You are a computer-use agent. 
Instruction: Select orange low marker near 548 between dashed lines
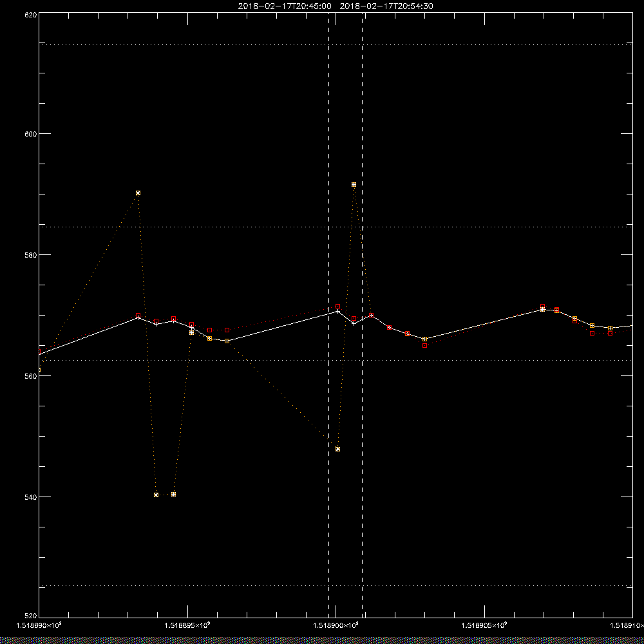tap(337, 450)
